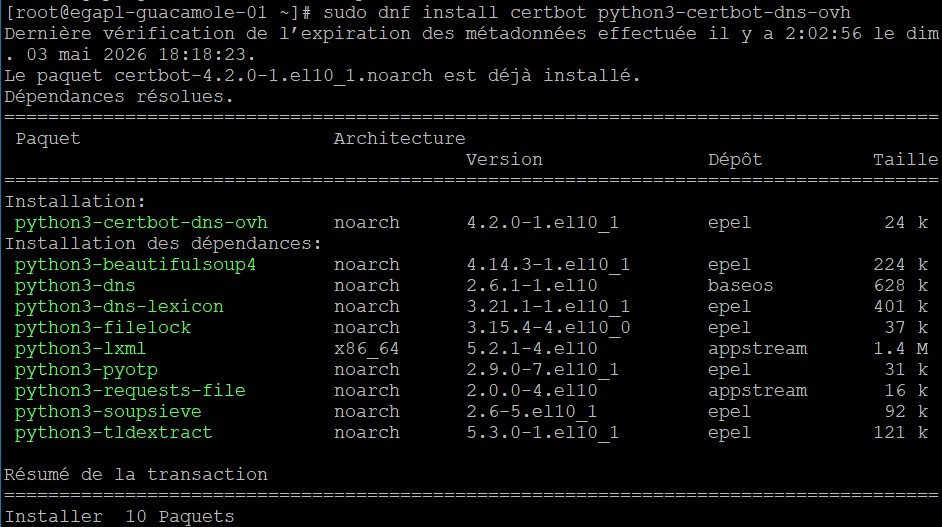The height and width of the screenshot is (527, 942).
Task: Click the x86_64 architecture value
Action: pyautogui.click(x=366, y=349)
